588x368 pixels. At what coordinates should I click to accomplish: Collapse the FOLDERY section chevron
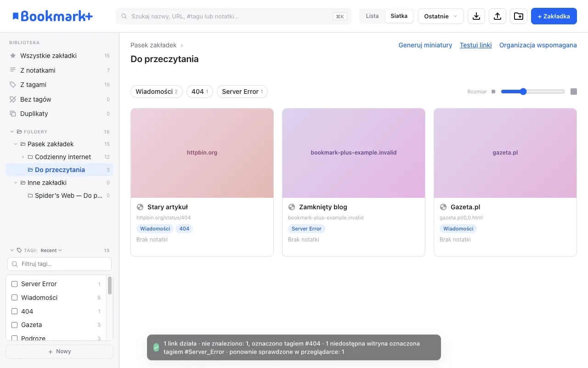click(x=12, y=132)
